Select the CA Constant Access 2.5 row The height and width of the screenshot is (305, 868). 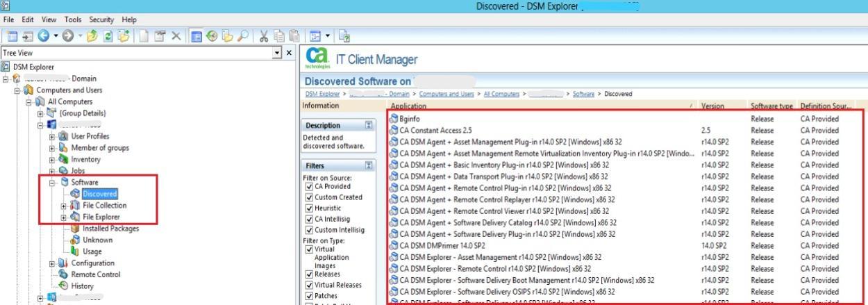pos(625,130)
